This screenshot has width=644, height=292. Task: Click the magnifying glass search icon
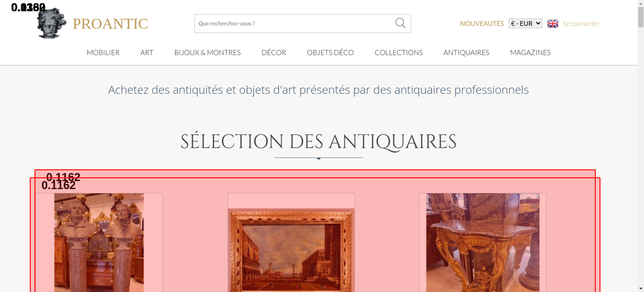tap(400, 23)
